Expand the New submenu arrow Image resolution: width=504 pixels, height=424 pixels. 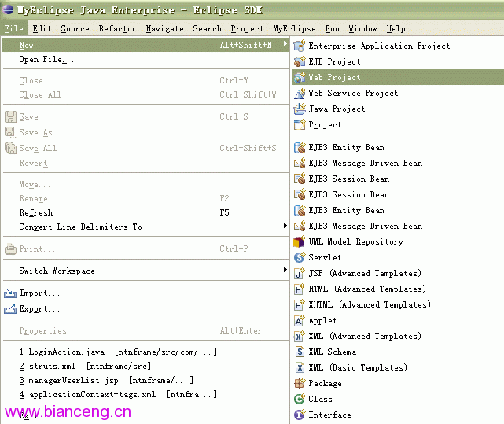(285, 44)
